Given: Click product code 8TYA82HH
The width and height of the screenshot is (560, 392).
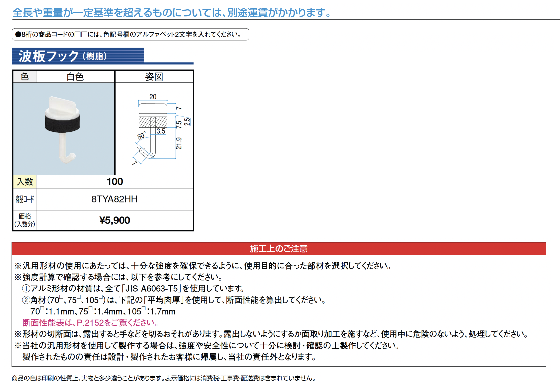Looking at the screenshot, I should [114, 199].
